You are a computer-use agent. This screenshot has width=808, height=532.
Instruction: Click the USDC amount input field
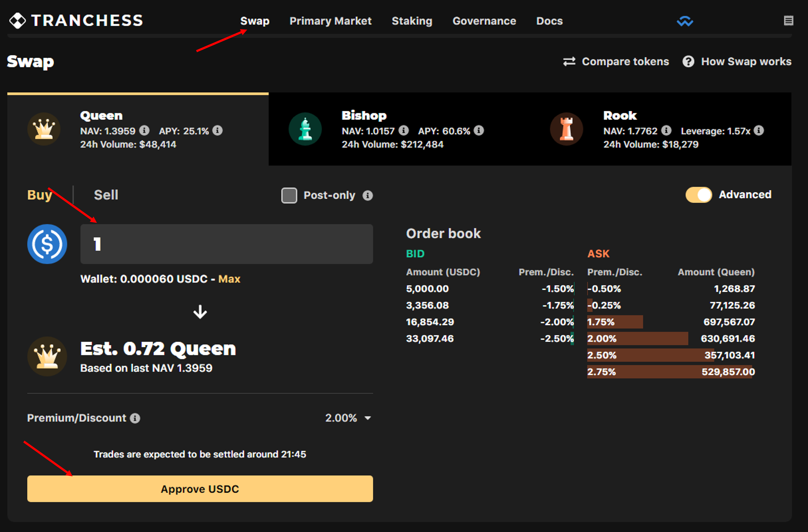click(x=226, y=244)
